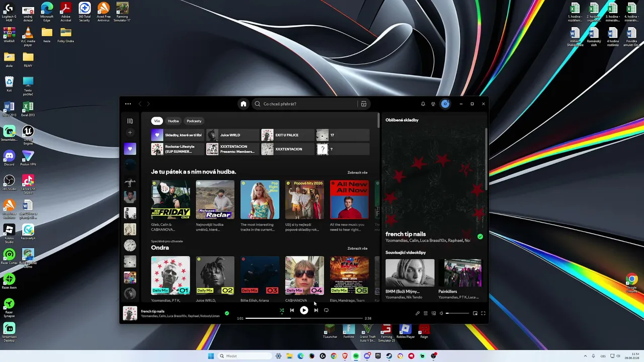The image size is (644, 362).
Task: Open the play queue icon
Action: [426, 313]
